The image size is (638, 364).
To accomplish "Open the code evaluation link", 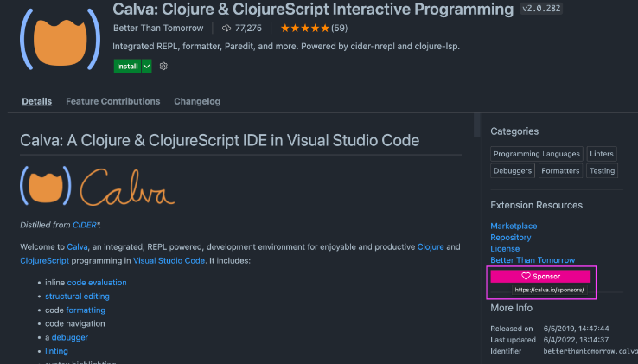I will (97, 283).
